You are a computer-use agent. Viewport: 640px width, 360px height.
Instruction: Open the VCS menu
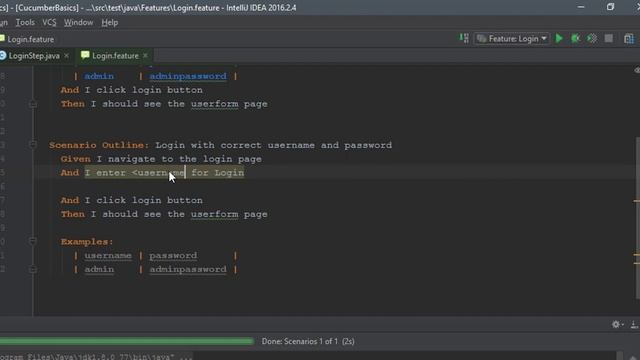49,22
